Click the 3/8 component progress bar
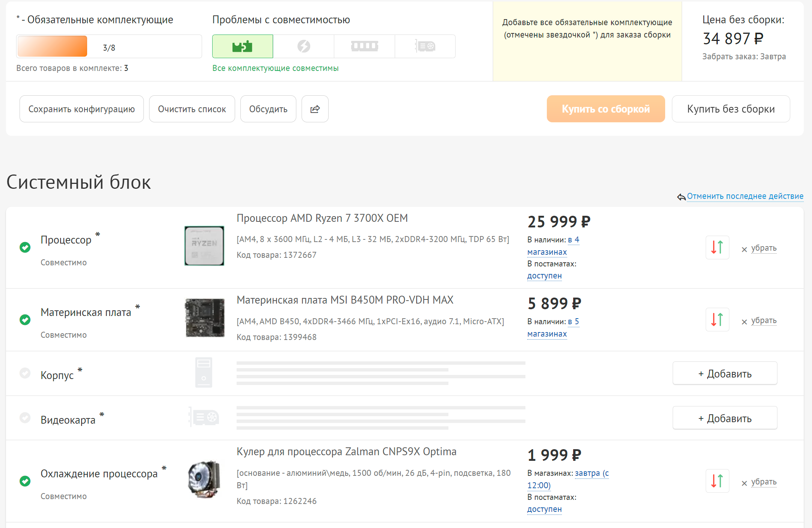This screenshot has height=528, width=812. [x=109, y=46]
